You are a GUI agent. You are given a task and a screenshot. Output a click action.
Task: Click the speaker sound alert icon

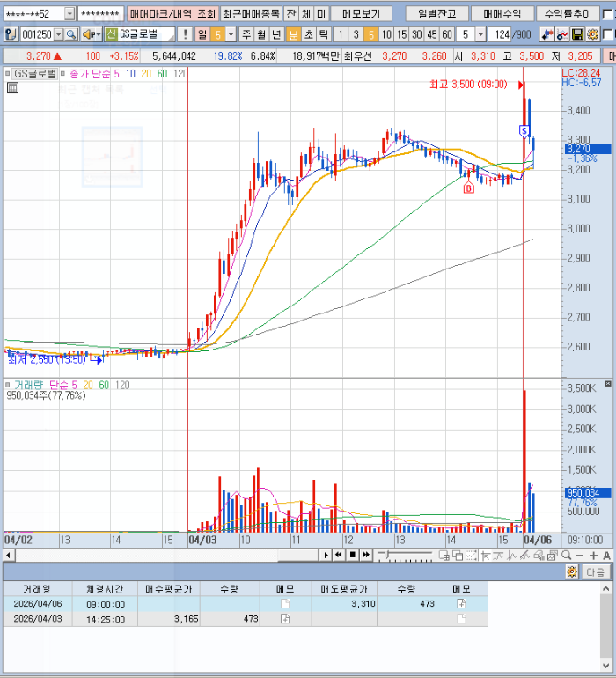[x=88, y=34]
